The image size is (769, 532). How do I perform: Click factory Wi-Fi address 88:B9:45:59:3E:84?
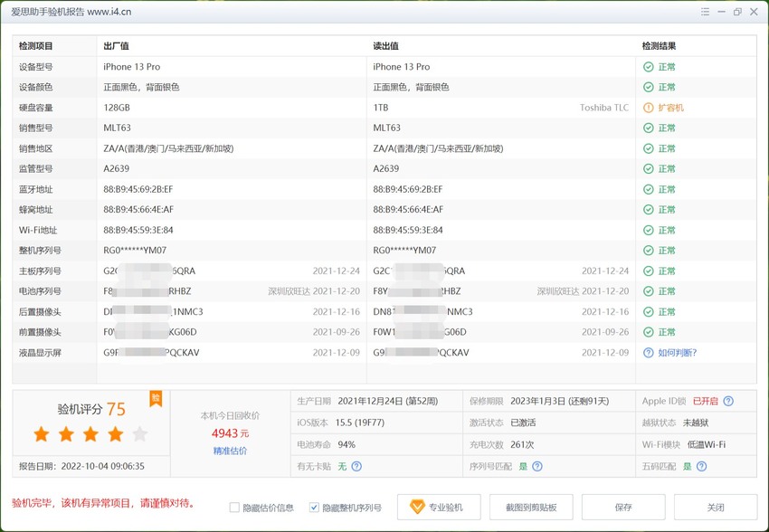click(x=138, y=230)
